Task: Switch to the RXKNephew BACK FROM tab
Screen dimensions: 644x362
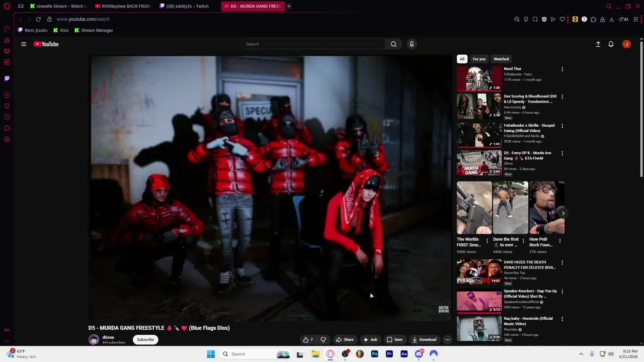Action: click(x=123, y=6)
